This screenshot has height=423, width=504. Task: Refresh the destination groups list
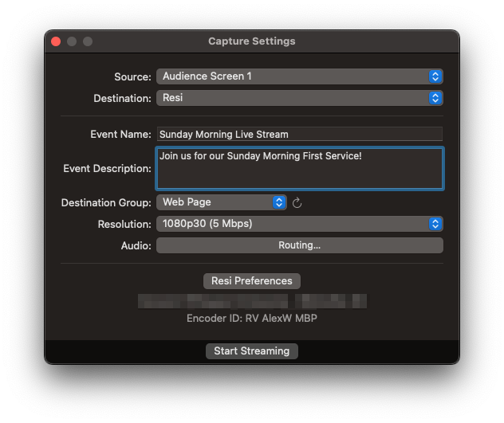pos(297,202)
